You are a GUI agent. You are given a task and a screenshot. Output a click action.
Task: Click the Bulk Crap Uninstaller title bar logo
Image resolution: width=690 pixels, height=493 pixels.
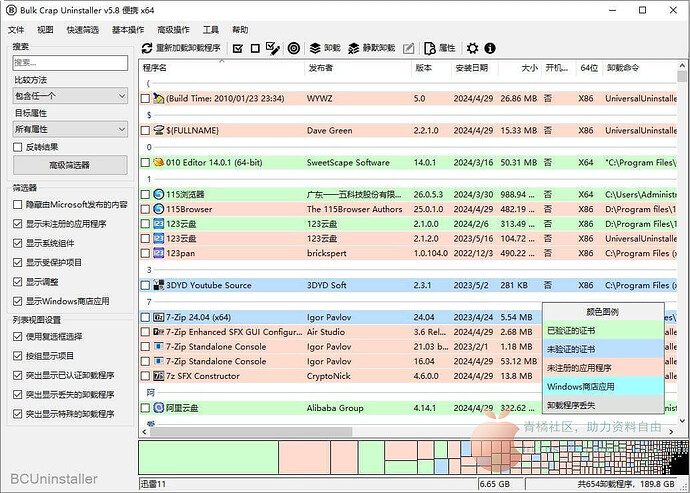point(11,10)
